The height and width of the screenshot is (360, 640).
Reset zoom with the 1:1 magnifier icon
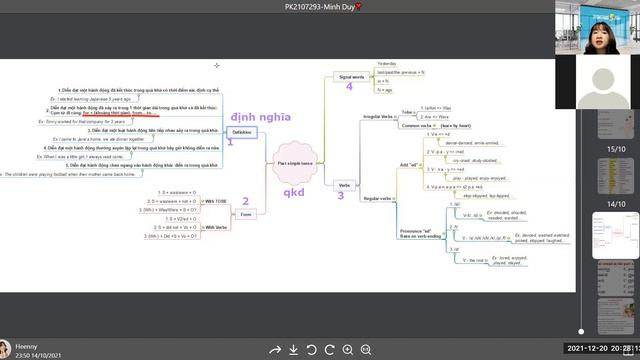pyautogui.click(x=366, y=350)
